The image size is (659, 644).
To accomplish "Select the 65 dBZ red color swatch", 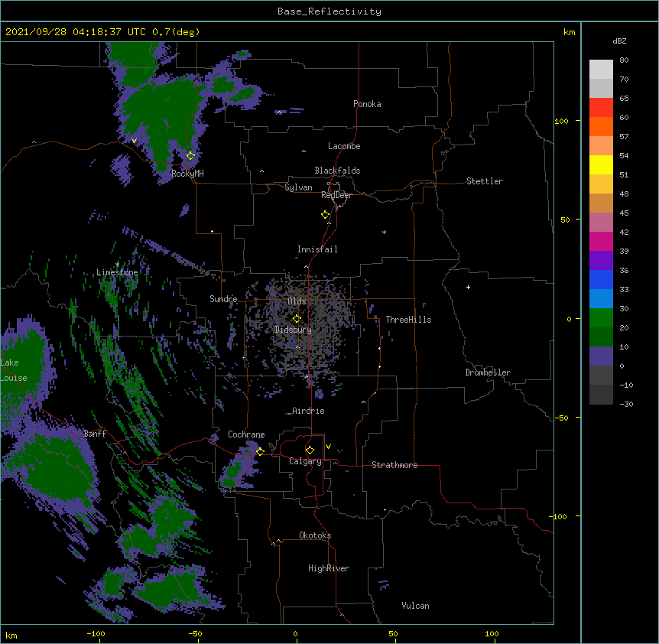I will pos(601,108).
